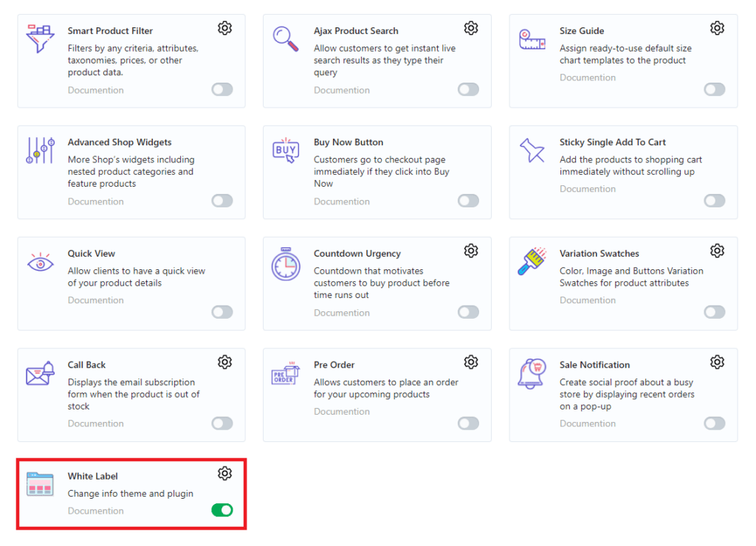Turn on the Quick View toggle
Screen dimensions: 756x546
point(222,312)
